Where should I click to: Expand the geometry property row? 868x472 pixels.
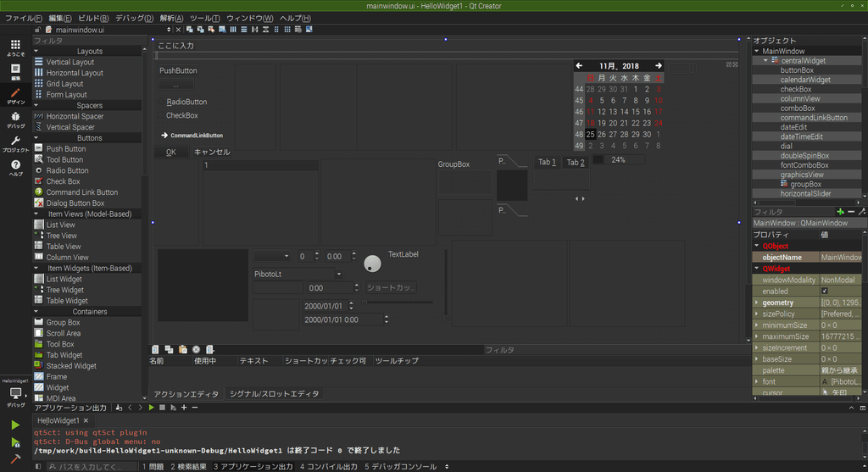tap(757, 303)
